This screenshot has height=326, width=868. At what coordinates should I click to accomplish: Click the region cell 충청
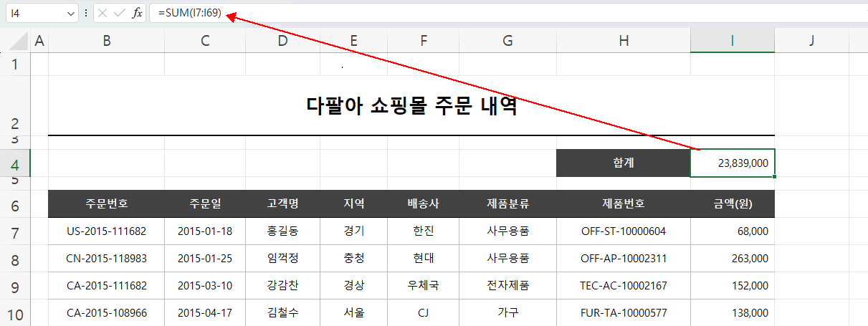point(354,259)
